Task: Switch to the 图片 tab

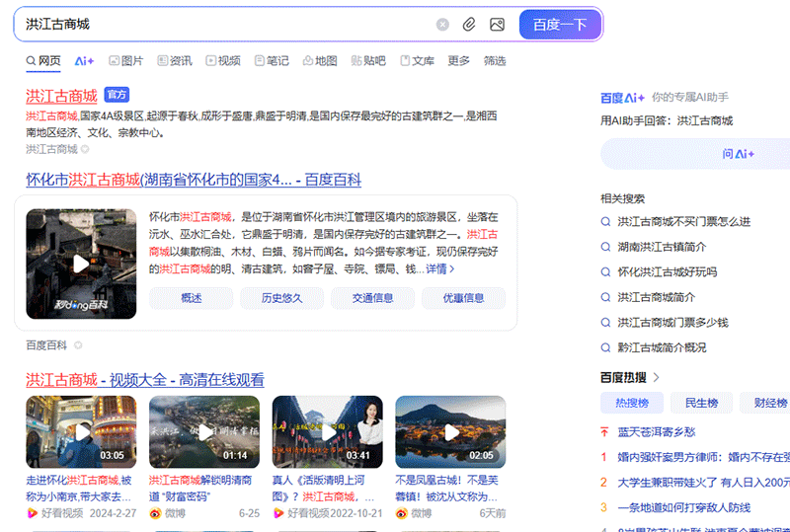Action: (x=125, y=61)
